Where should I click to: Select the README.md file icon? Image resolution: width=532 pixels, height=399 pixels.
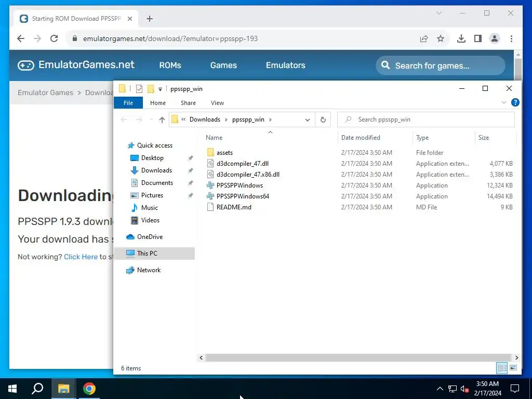pos(210,207)
